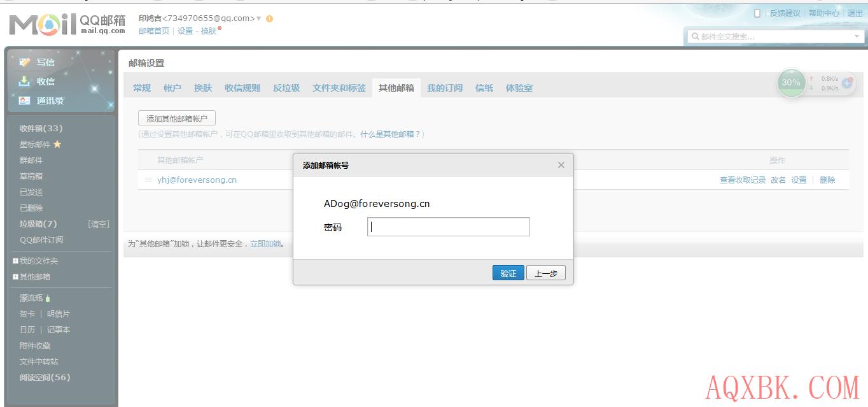The image size is (868, 407).
Task: Switch to 文件夹和标签 tab
Action: click(x=339, y=88)
